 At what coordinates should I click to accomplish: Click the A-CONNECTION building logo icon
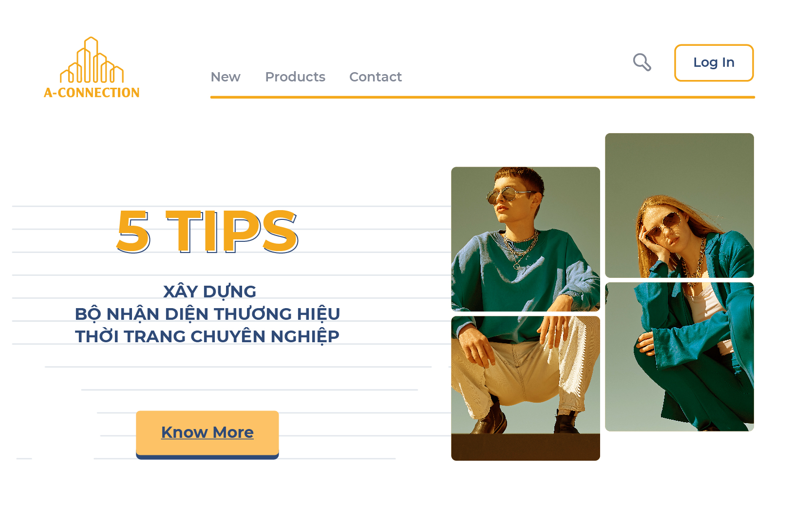tap(92, 60)
